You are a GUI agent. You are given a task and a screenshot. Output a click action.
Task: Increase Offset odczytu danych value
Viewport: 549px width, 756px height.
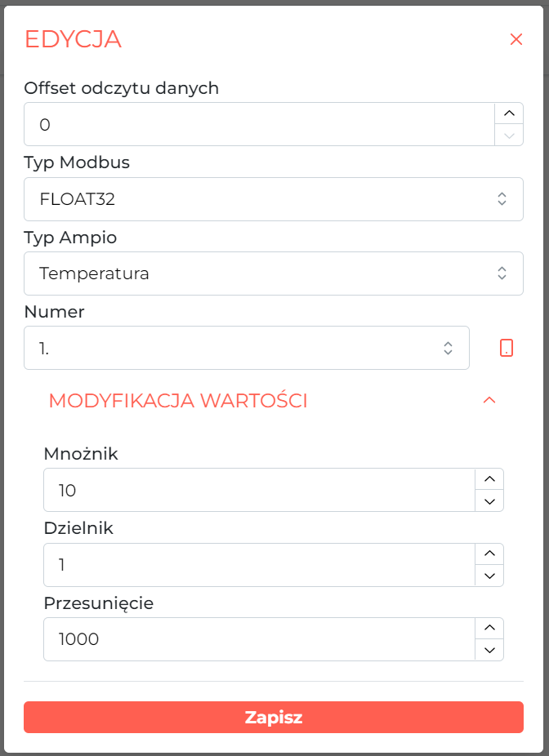[x=509, y=113]
